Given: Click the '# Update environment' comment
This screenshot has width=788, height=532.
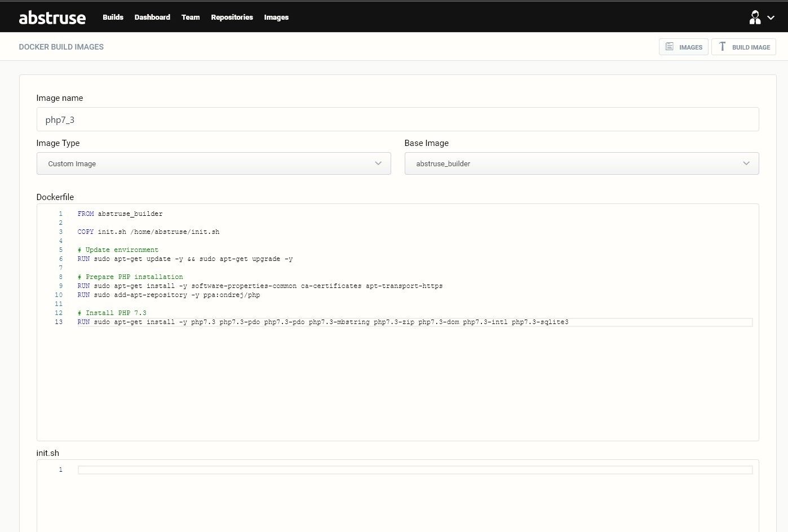Looking at the screenshot, I should pyautogui.click(x=118, y=250).
